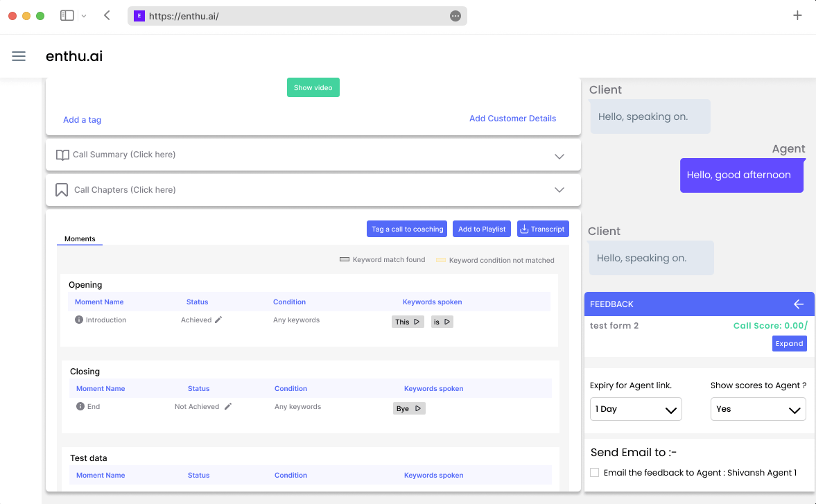Click the back arrow in Feedback header
The width and height of the screenshot is (816, 504).
tap(799, 304)
